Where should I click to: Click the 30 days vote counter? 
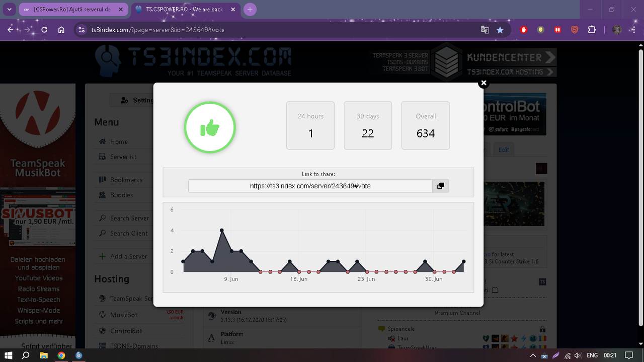coord(368,125)
